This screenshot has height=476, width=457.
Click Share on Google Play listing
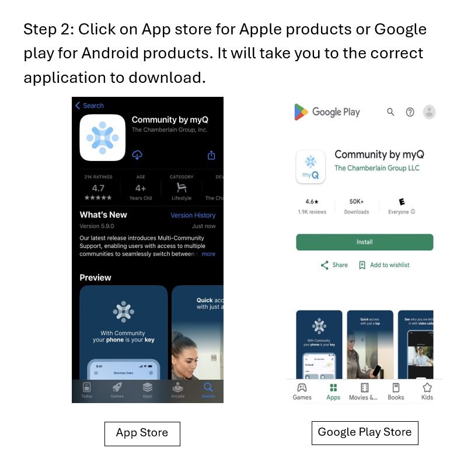coord(334,265)
